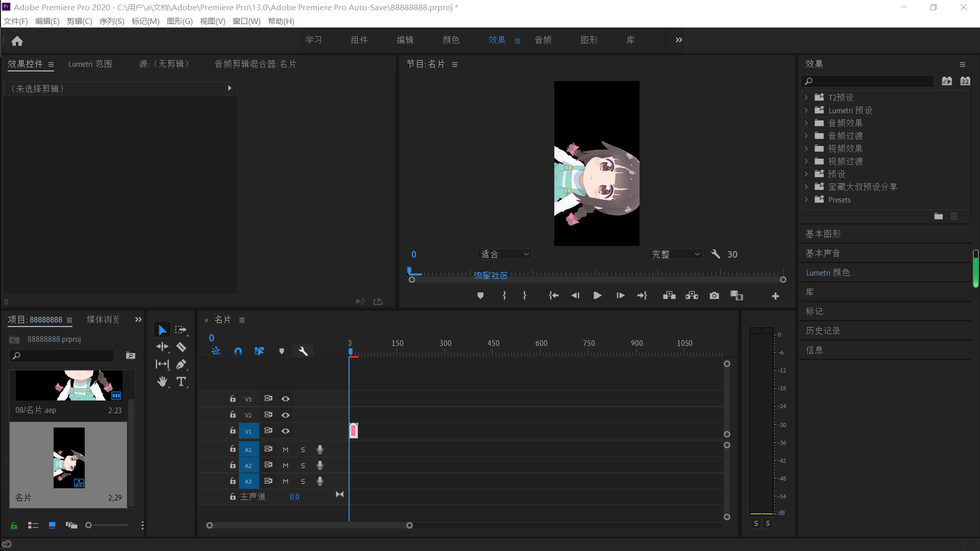Select the Hand tool
The width and height of the screenshot is (980, 551).
[x=162, y=382]
